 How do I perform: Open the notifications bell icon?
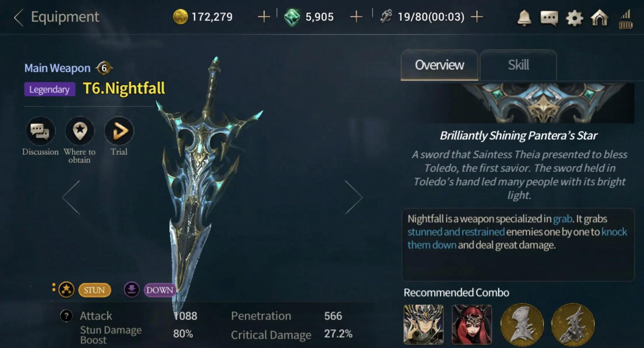click(x=524, y=18)
